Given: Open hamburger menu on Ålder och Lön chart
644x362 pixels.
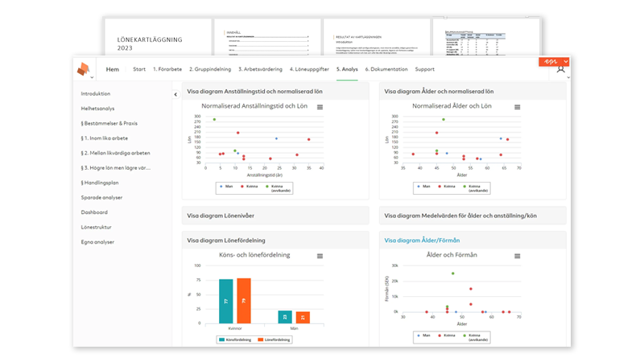Looking at the screenshot, I should pos(518,107).
